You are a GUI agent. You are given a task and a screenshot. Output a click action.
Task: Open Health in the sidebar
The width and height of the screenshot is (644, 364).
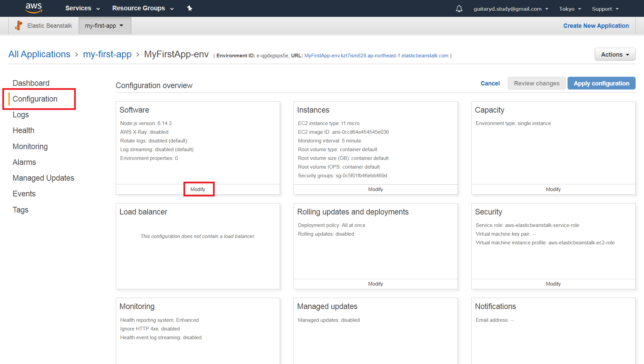click(23, 130)
